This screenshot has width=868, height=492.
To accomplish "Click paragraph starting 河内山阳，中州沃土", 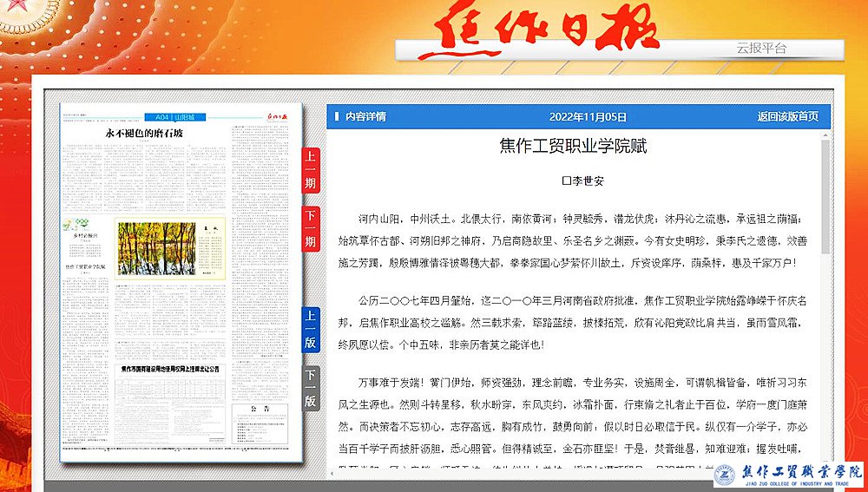I will (x=573, y=240).
